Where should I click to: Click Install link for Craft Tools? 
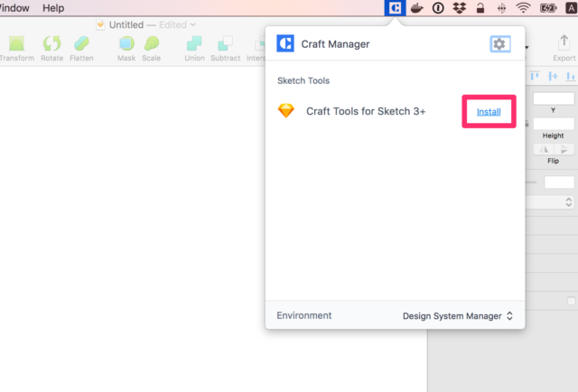coord(489,112)
